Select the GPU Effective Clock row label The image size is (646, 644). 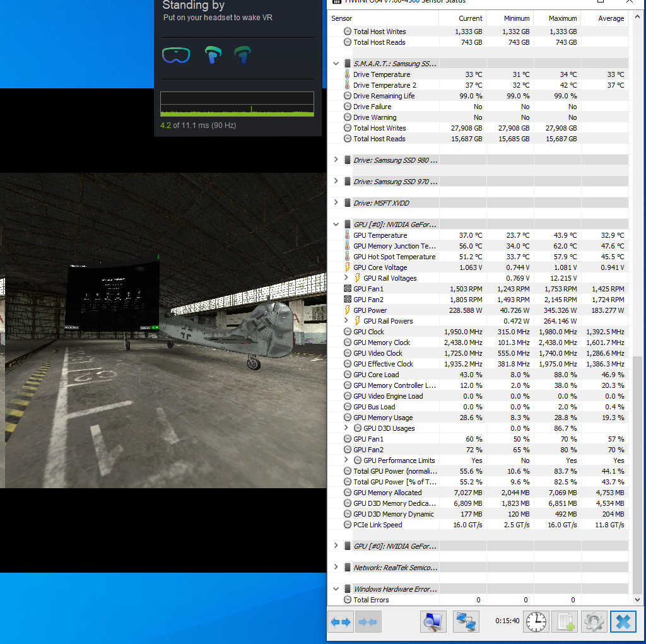tap(383, 364)
